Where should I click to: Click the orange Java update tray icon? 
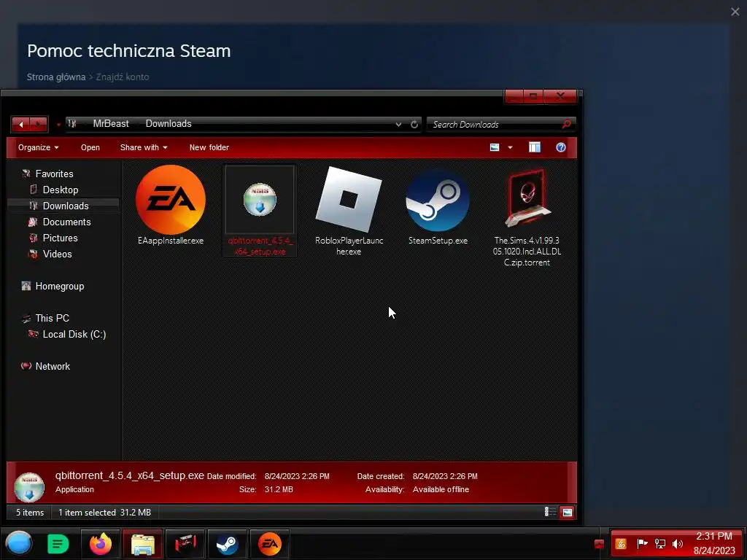[x=620, y=543]
